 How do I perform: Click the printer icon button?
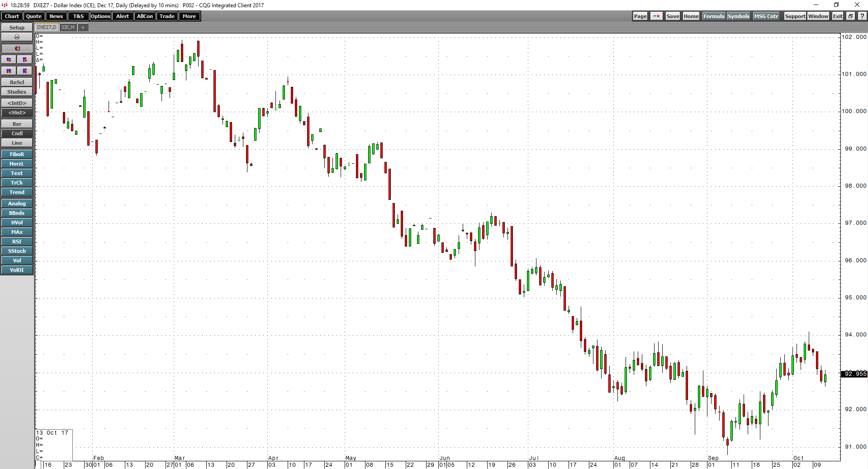click(x=17, y=37)
